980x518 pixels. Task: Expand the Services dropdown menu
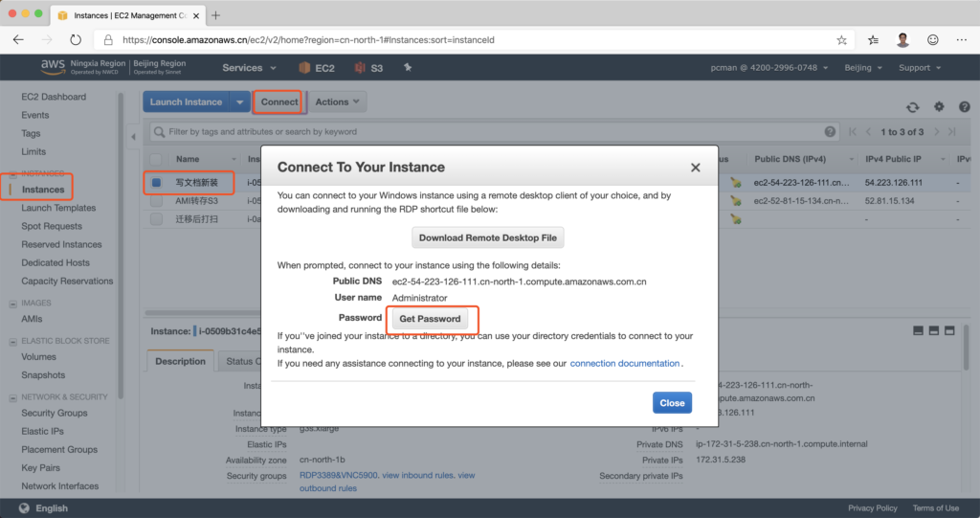[249, 68]
